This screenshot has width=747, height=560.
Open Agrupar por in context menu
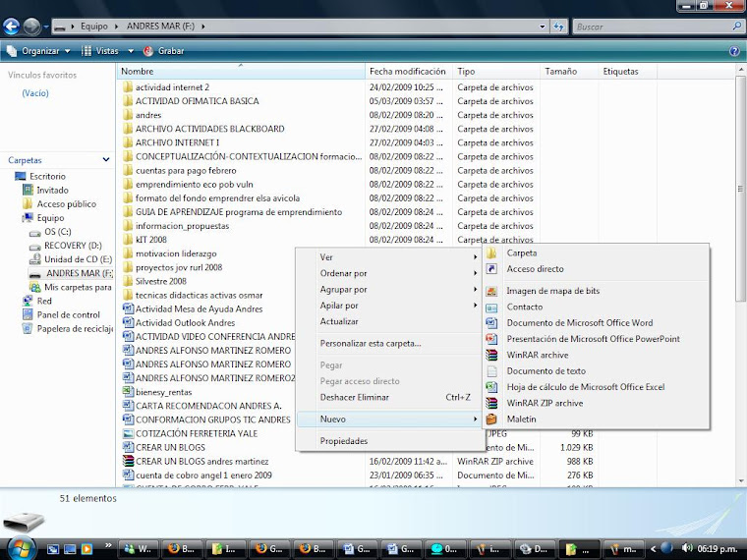(389, 289)
